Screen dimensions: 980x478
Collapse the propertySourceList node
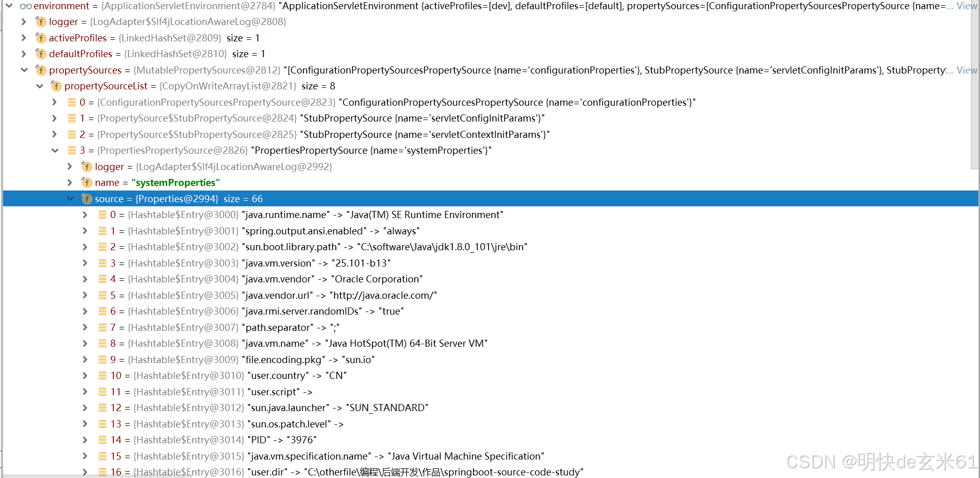39,86
